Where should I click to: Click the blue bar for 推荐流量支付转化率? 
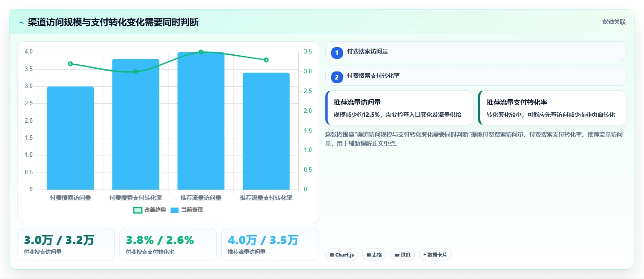click(x=266, y=131)
